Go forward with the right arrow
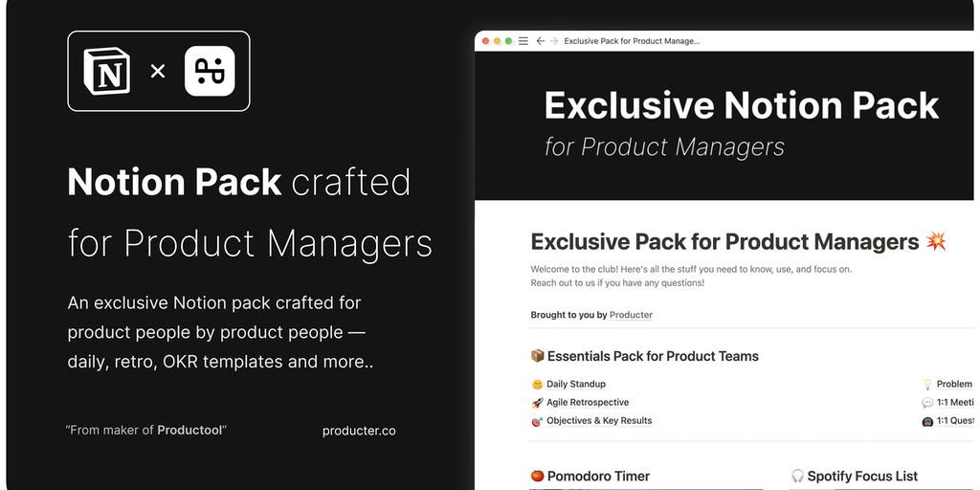Image resolution: width=980 pixels, height=490 pixels. [553, 41]
